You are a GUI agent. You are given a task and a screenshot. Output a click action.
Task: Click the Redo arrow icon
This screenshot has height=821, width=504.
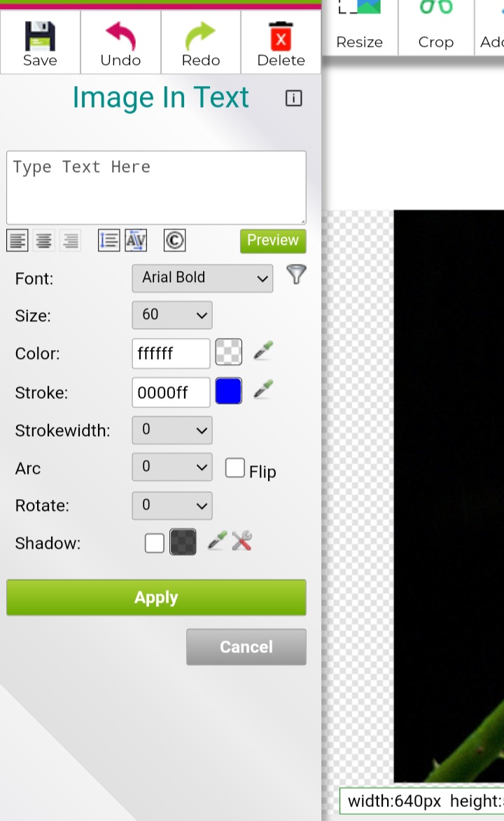point(201,37)
